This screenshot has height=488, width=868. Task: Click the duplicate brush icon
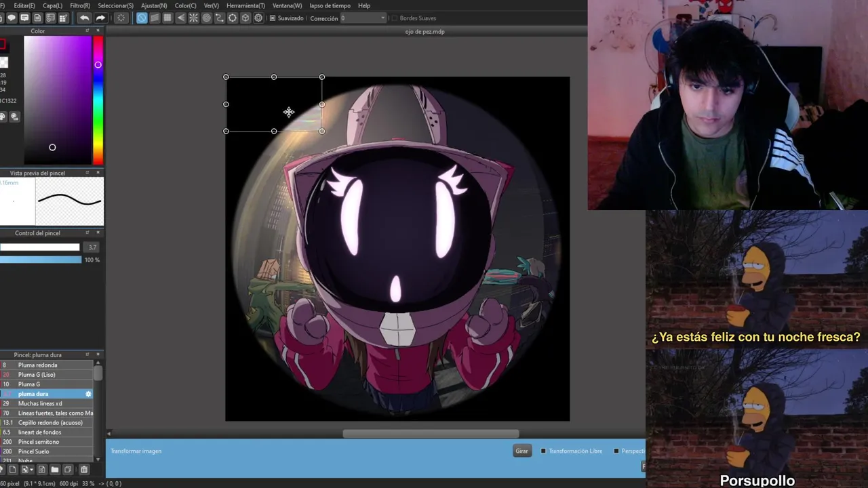68,469
